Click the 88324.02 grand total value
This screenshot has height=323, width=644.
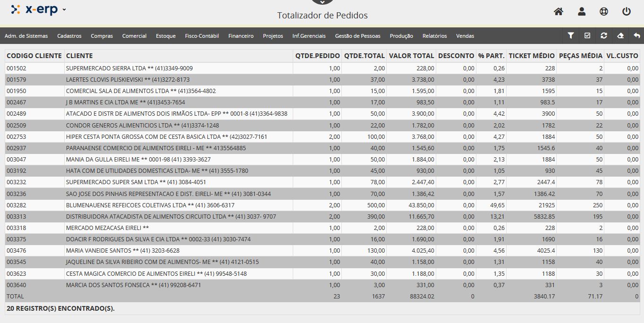click(x=422, y=296)
